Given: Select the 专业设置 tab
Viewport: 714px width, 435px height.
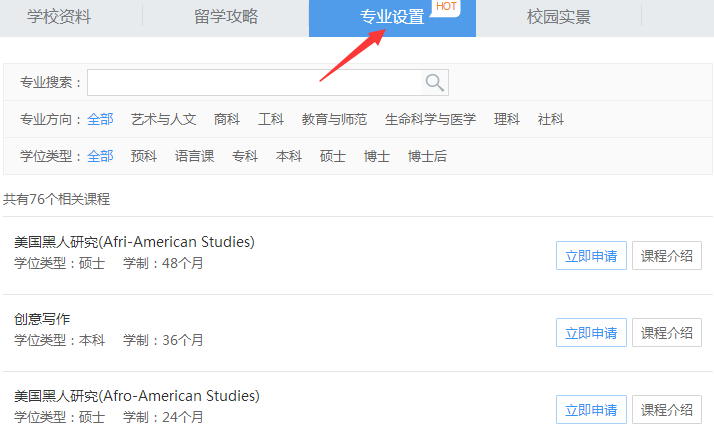Looking at the screenshot, I should [392, 17].
